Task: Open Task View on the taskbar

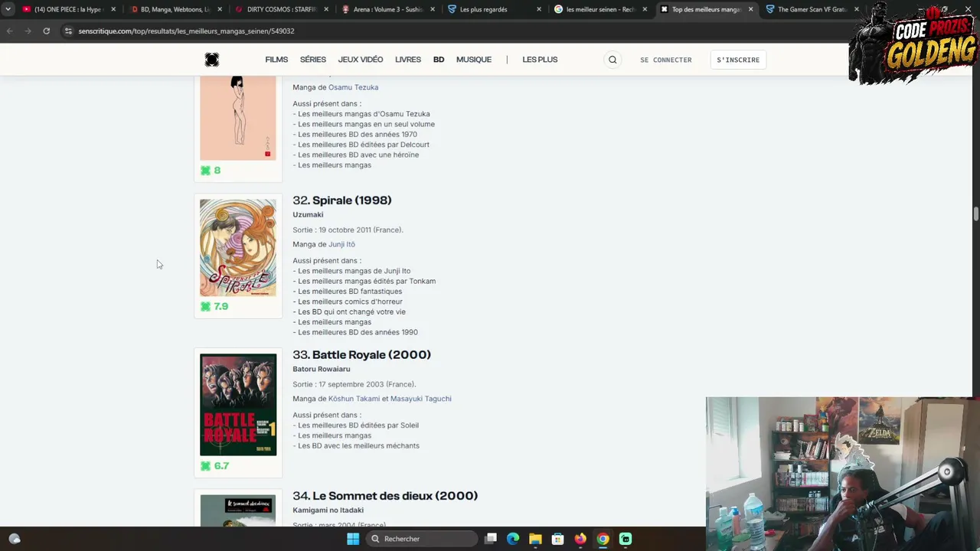Action: [491, 539]
